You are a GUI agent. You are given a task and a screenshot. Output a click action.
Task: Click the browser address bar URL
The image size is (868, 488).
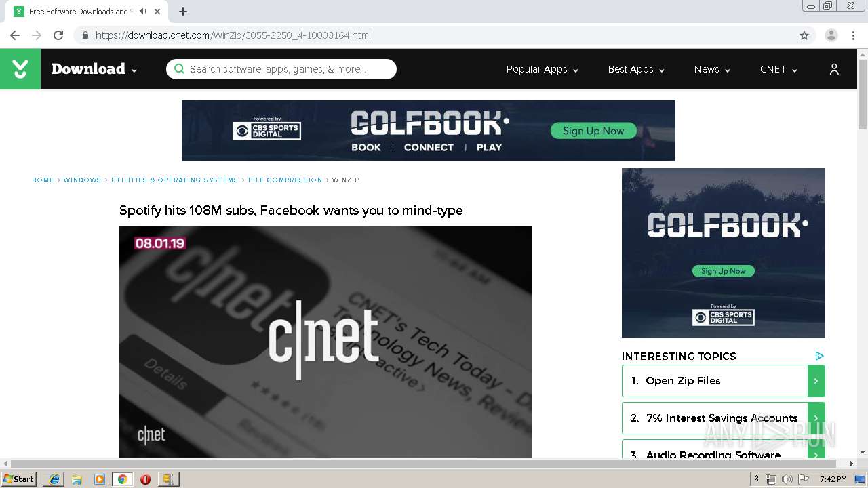[x=233, y=35]
